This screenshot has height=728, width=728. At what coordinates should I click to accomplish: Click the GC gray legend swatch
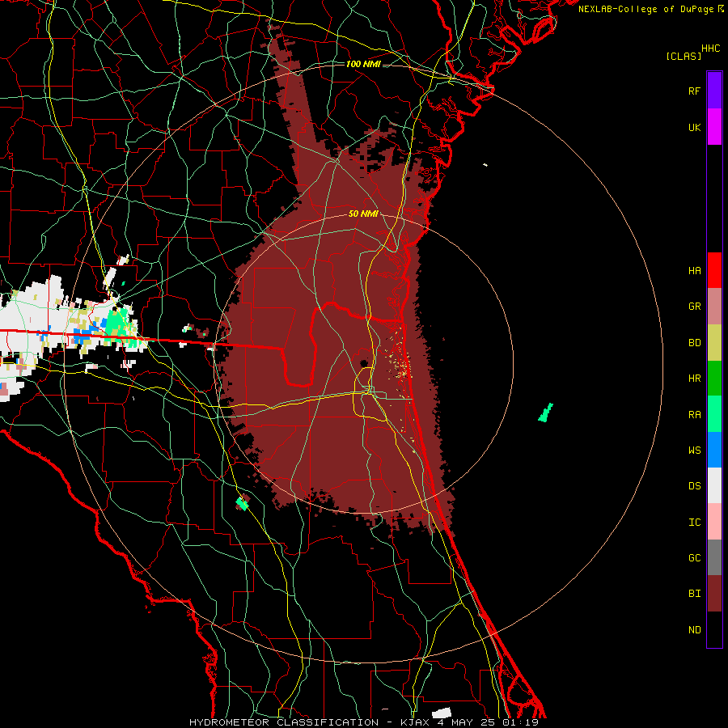(714, 557)
